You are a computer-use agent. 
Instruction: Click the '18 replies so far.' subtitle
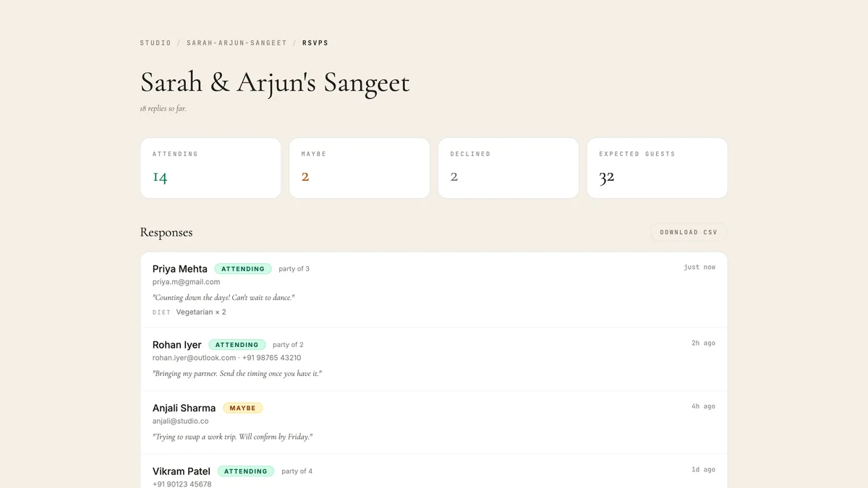(163, 108)
